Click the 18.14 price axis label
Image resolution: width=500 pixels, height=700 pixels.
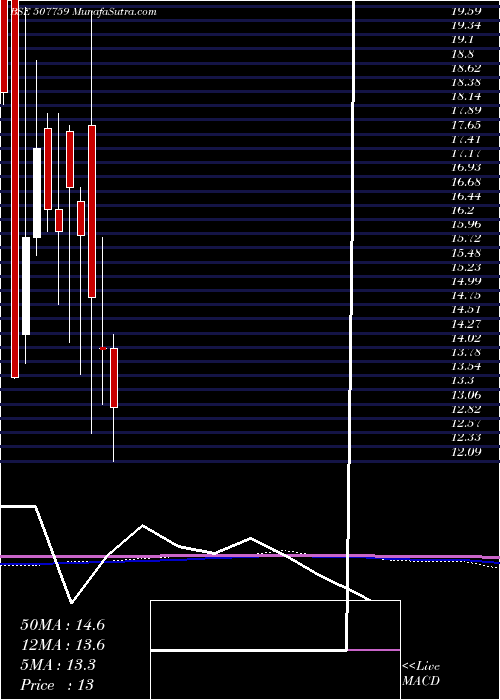[466, 96]
